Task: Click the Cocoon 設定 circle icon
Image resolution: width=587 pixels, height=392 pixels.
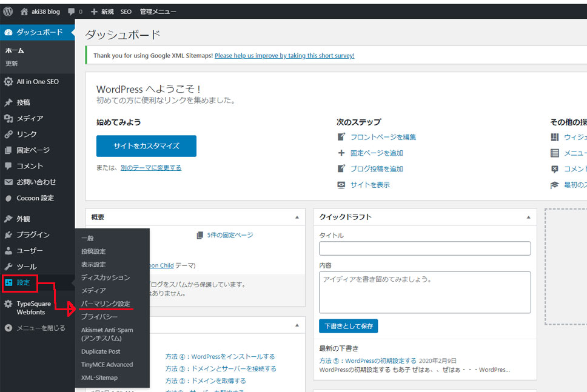Action: point(8,198)
